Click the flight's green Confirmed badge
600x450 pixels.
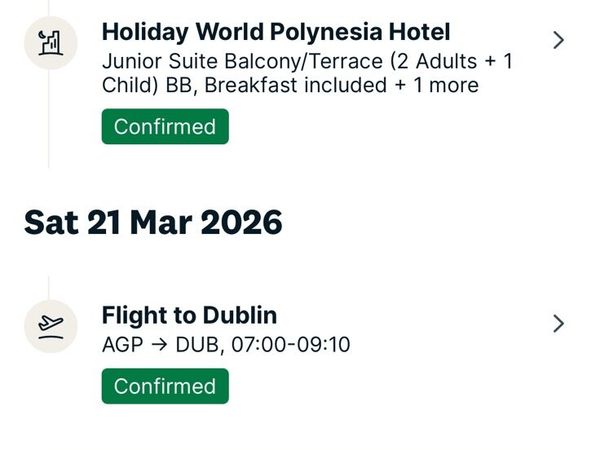[x=165, y=386]
